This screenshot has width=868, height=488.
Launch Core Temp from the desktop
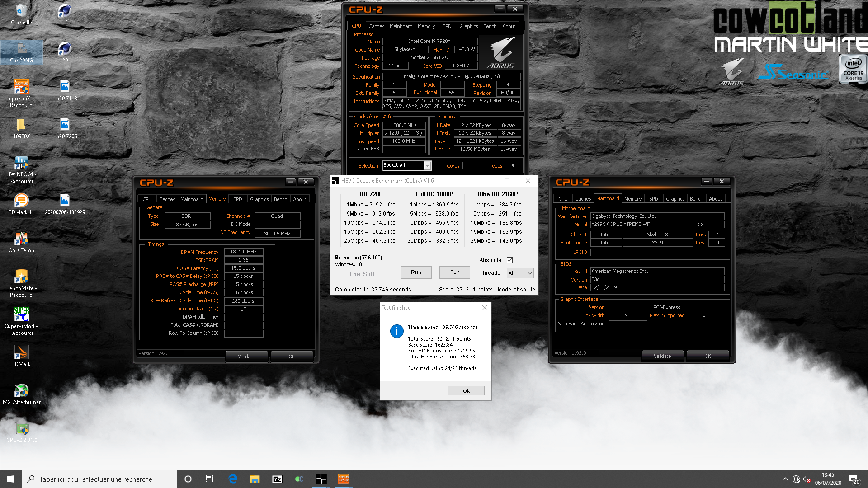(x=21, y=241)
